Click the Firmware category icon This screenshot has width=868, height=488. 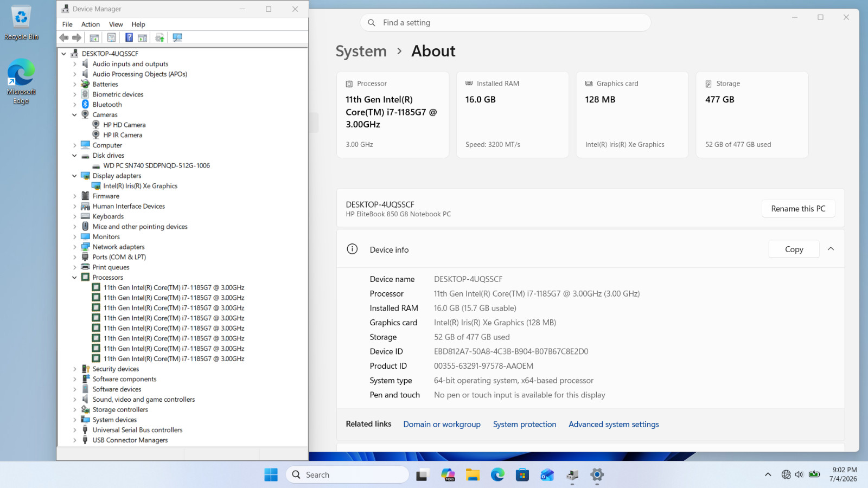pos(85,196)
